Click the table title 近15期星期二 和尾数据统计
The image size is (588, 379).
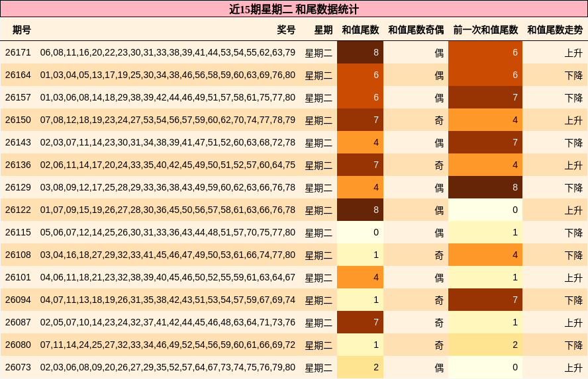[294, 9]
